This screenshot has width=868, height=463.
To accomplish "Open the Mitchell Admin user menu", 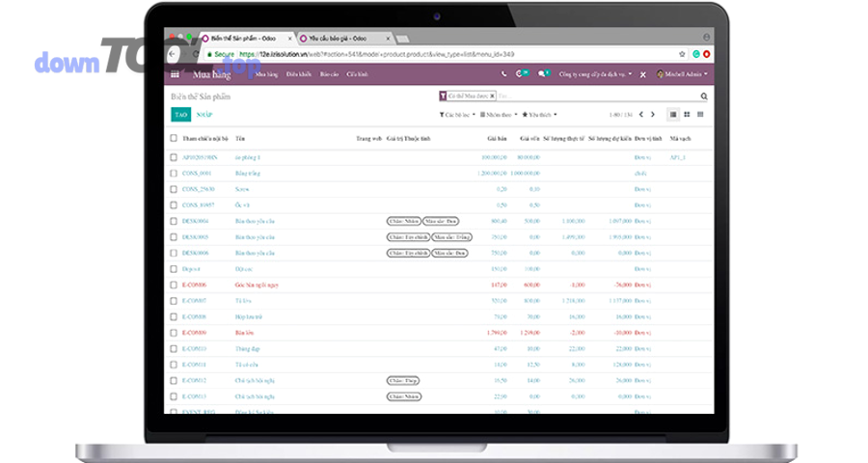I will tap(683, 73).
